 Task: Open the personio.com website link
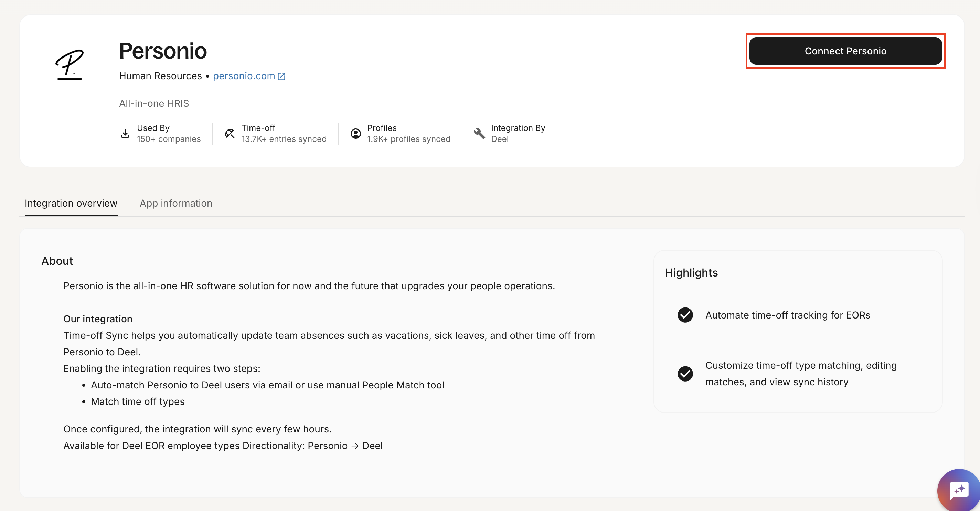coord(244,76)
